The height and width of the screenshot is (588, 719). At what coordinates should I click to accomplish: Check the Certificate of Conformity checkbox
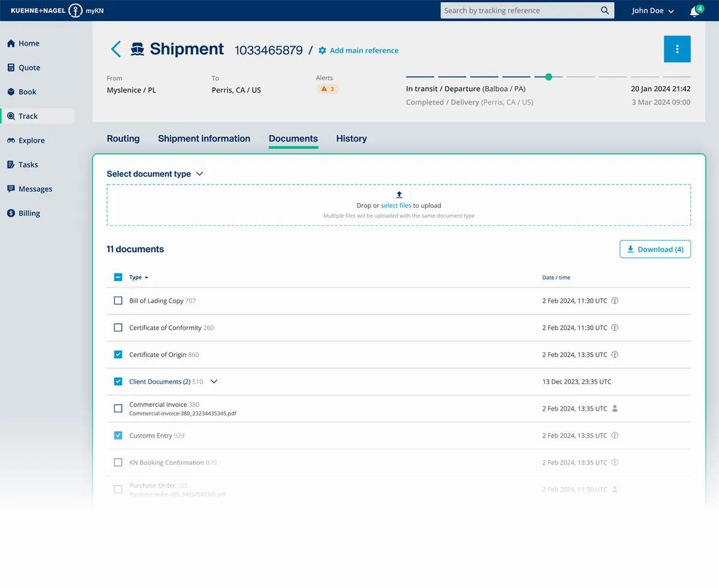click(x=118, y=328)
